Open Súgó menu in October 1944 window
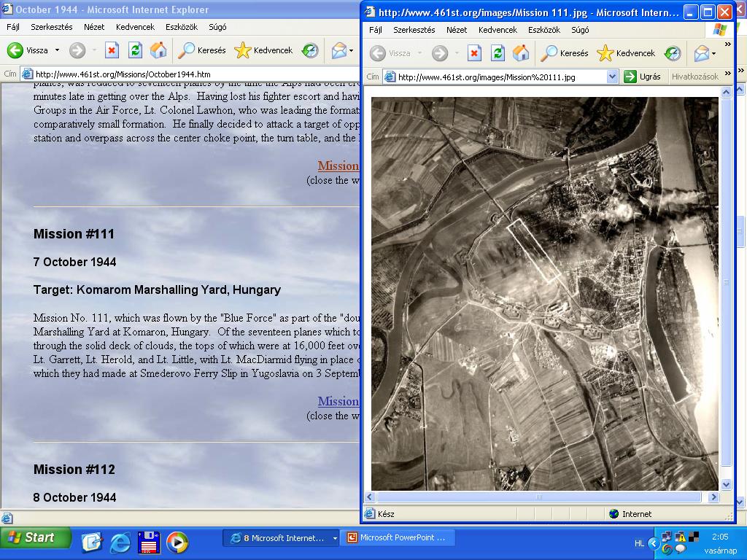This screenshot has width=747, height=560. coord(217,27)
